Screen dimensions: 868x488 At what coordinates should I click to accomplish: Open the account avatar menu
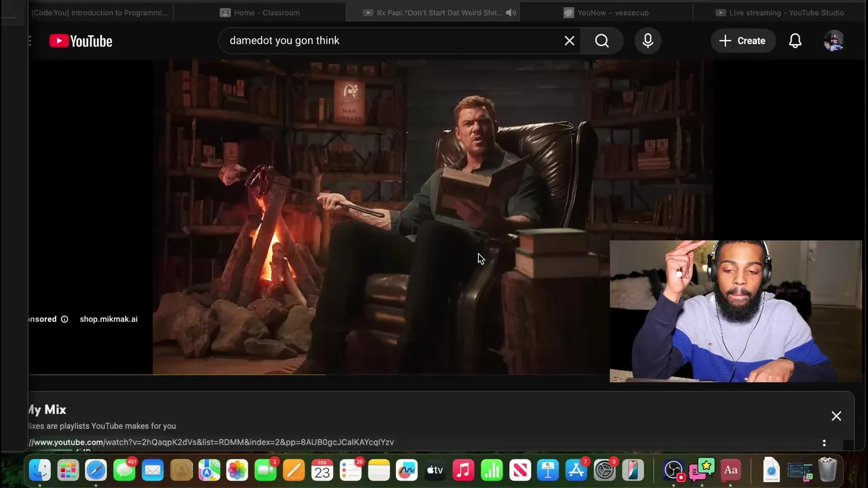833,41
